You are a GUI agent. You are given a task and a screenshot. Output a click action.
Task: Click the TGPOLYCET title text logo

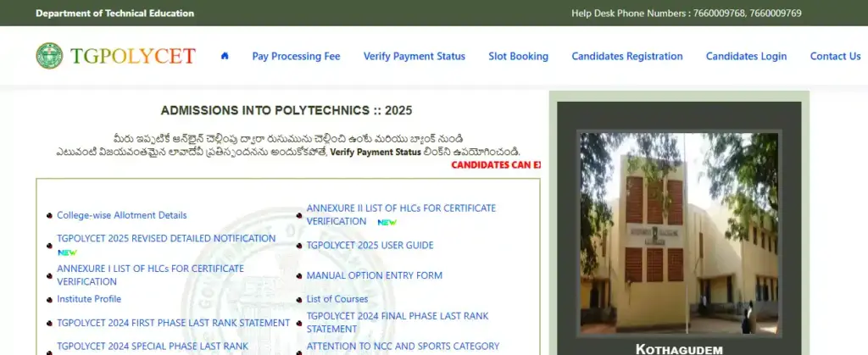pyautogui.click(x=133, y=56)
